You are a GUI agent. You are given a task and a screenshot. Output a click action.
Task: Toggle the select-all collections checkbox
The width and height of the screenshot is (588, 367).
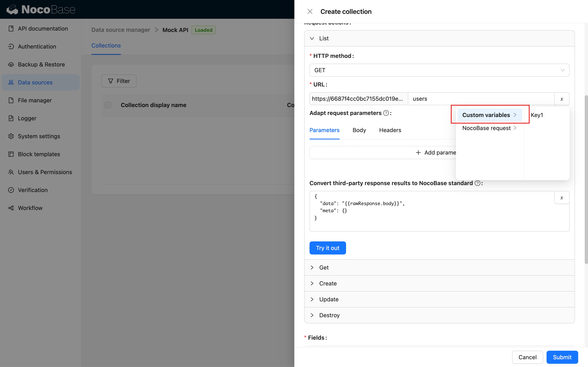pos(108,105)
